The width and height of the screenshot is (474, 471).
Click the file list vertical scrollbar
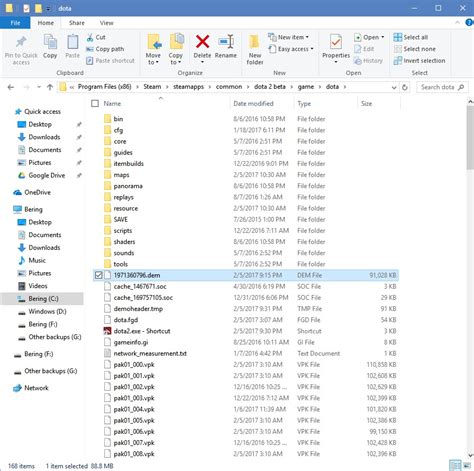tap(470, 137)
